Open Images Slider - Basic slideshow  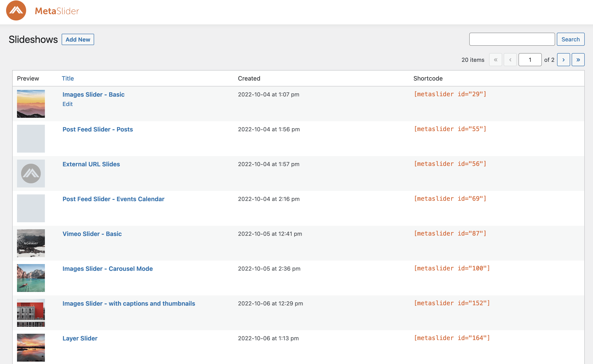click(x=93, y=94)
